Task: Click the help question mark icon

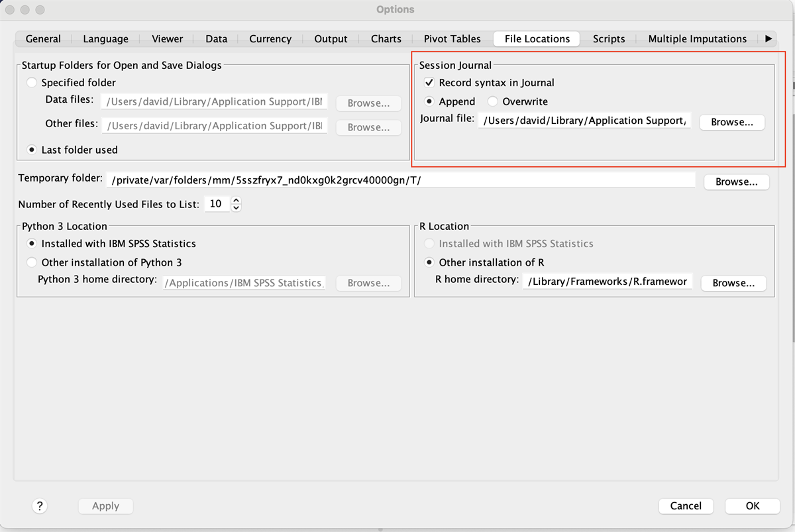Action: click(40, 506)
